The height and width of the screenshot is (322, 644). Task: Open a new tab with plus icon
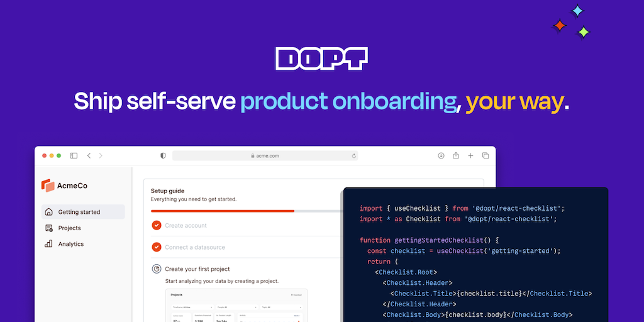pos(470,156)
